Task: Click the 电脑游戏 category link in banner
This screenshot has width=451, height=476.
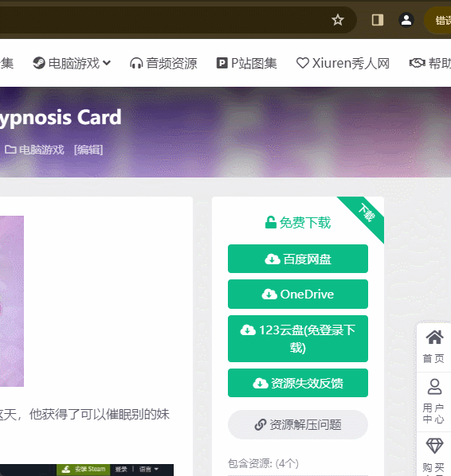Action: click(34, 150)
